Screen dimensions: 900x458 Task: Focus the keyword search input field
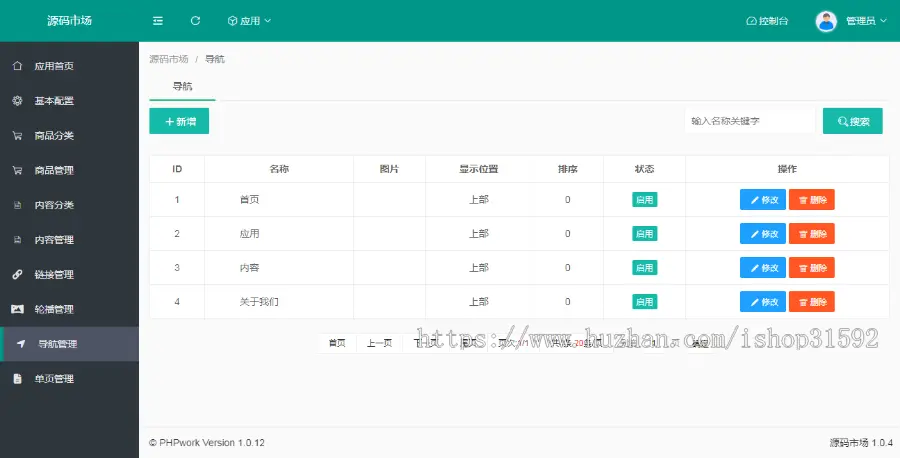tap(748, 121)
